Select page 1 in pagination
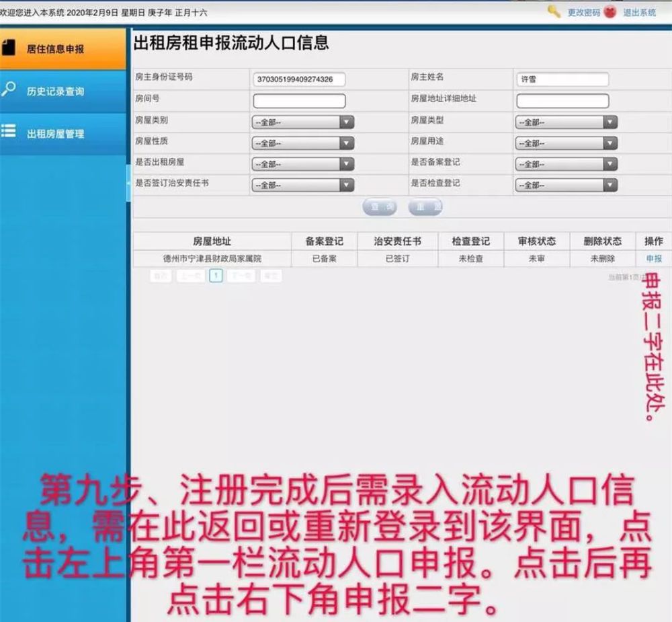Screen dimensions: 672x622 click(x=216, y=276)
